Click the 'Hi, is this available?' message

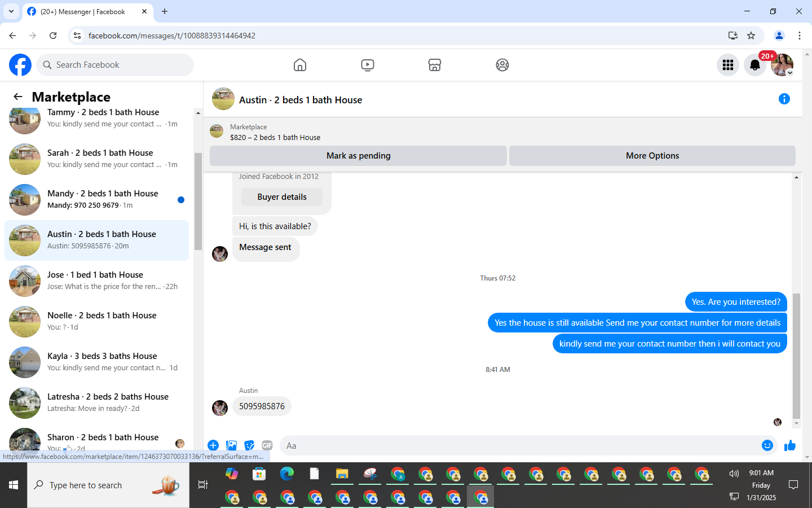coord(275,226)
